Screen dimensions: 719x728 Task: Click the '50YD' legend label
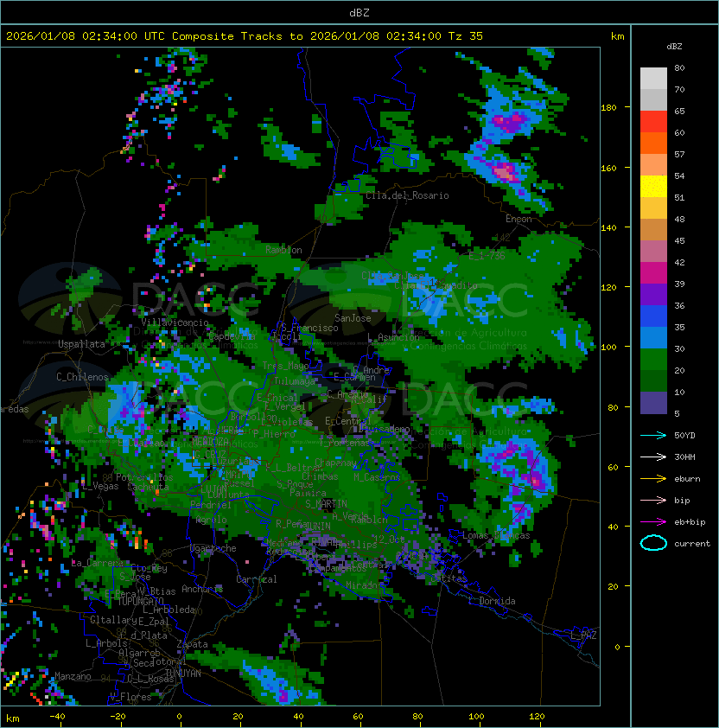[x=684, y=436]
